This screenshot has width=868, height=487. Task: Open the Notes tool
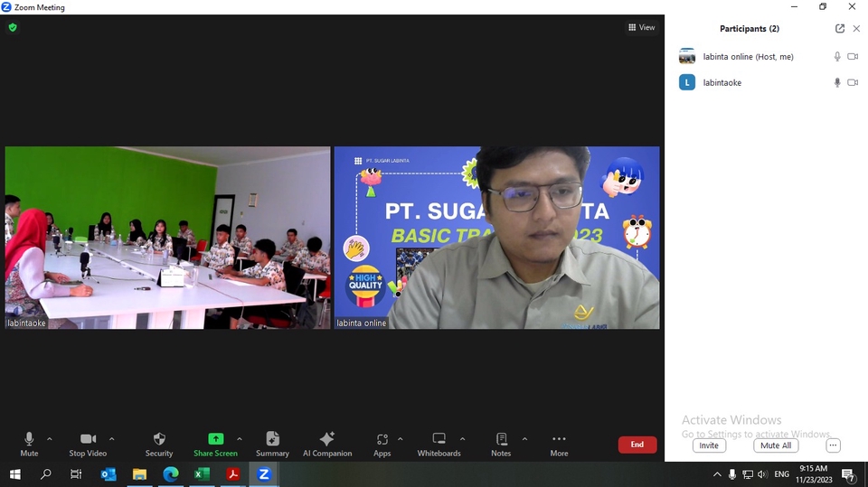pyautogui.click(x=501, y=445)
